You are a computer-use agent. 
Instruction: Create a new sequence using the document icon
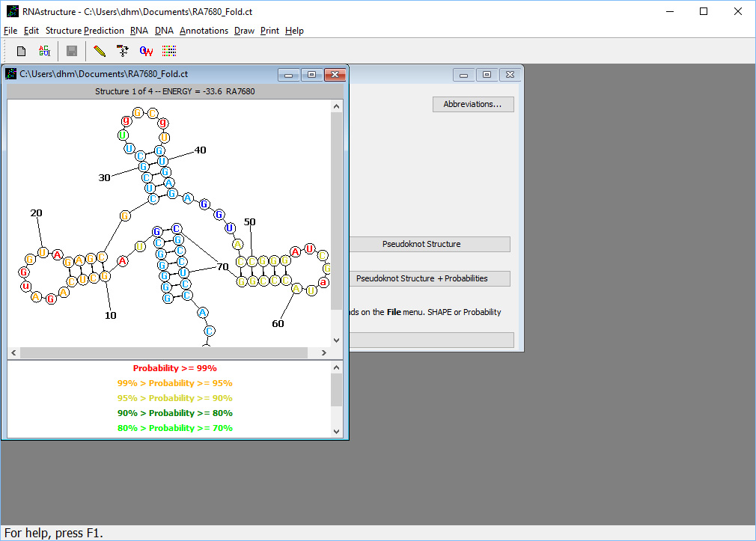[x=20, y=51]
